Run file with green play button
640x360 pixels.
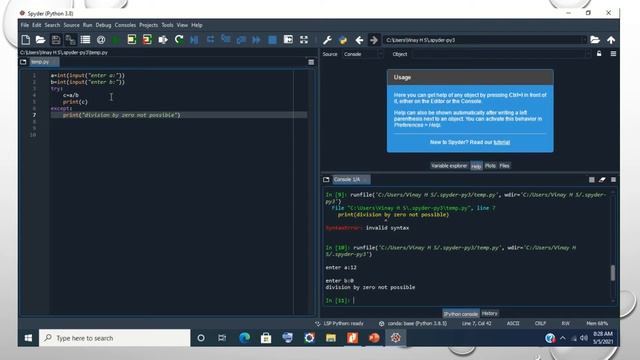pyautogui.click(x=116, y=40)
